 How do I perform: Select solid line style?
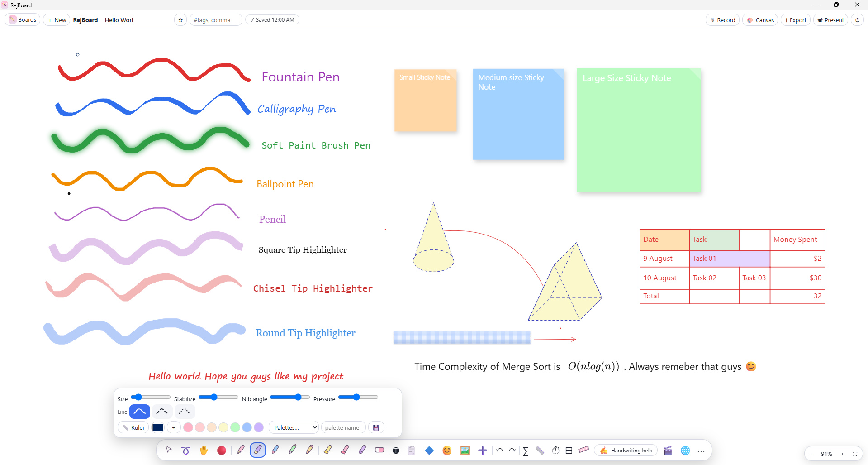(140, 412)
